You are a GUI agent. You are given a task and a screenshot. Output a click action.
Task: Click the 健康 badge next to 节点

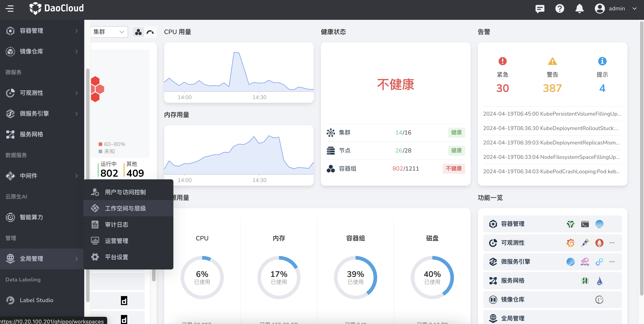coord(456,151)
